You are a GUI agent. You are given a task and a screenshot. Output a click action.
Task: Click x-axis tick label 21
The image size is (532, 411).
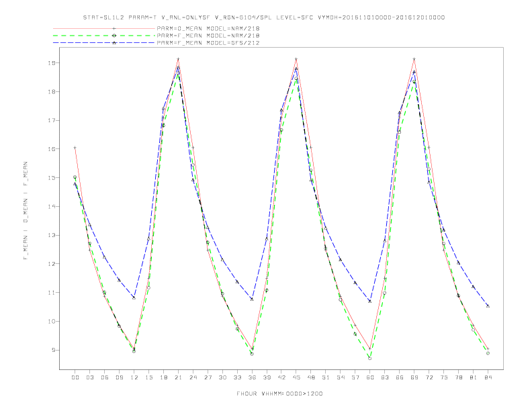[x=178, y=377]
